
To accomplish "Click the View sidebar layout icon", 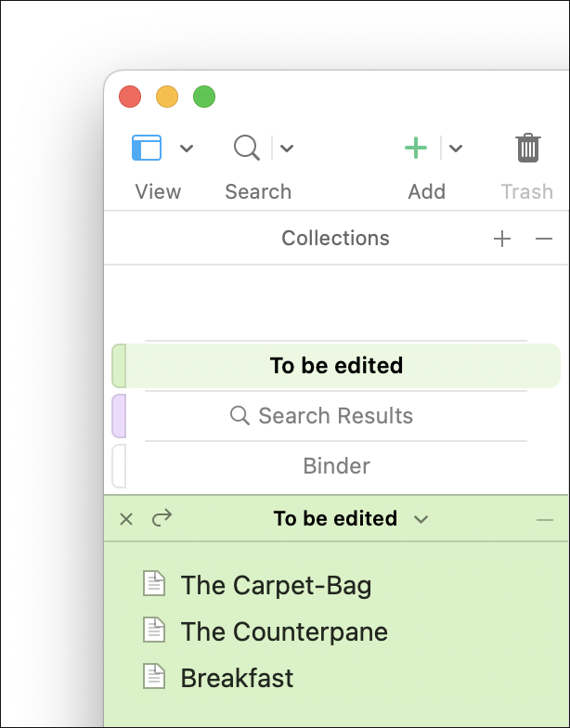I will (147, 148).
